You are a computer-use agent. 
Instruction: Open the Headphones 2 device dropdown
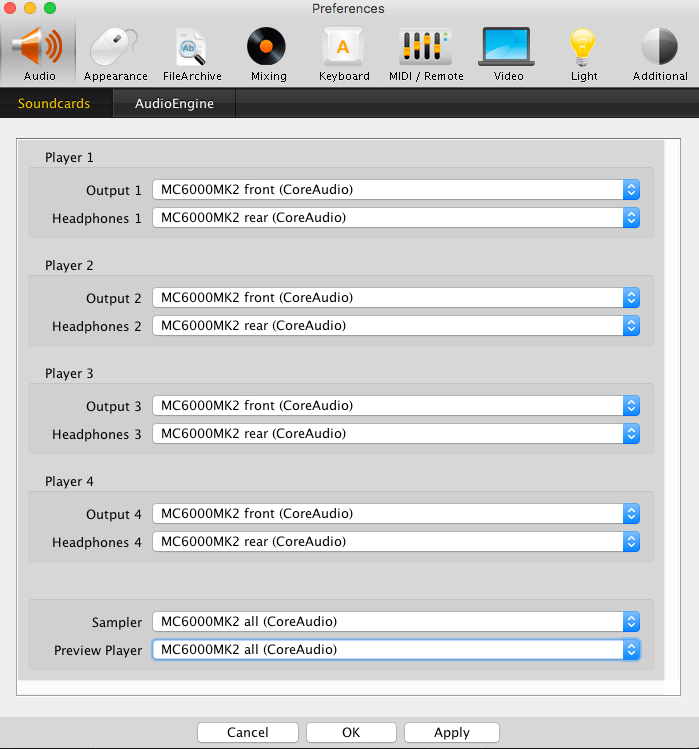[395, 326]
